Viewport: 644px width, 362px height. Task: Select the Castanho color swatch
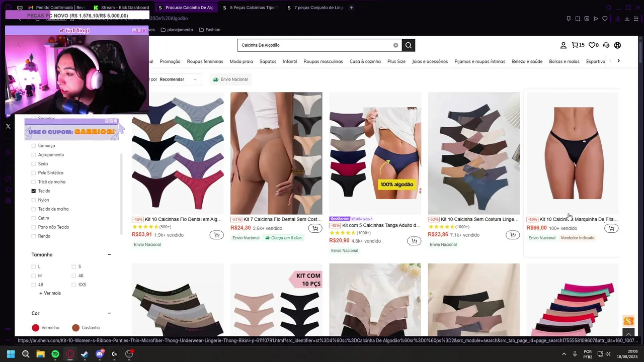tap(75, 328)
